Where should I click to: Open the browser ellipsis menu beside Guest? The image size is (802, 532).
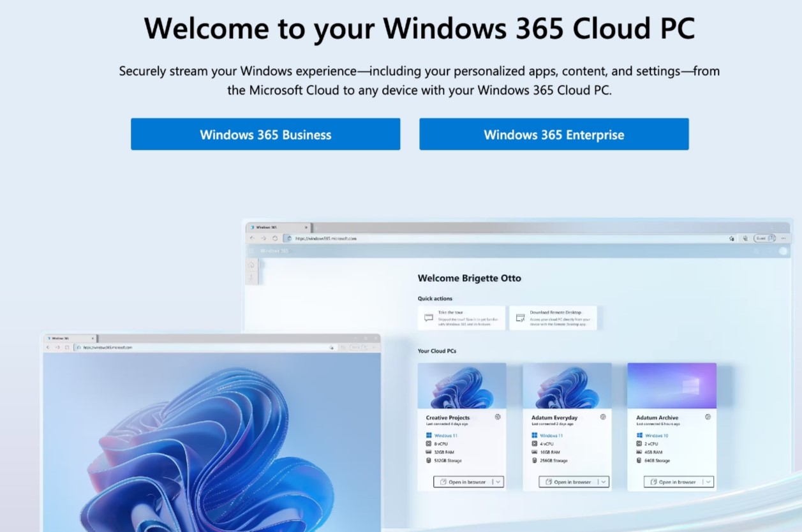(783, 238)
